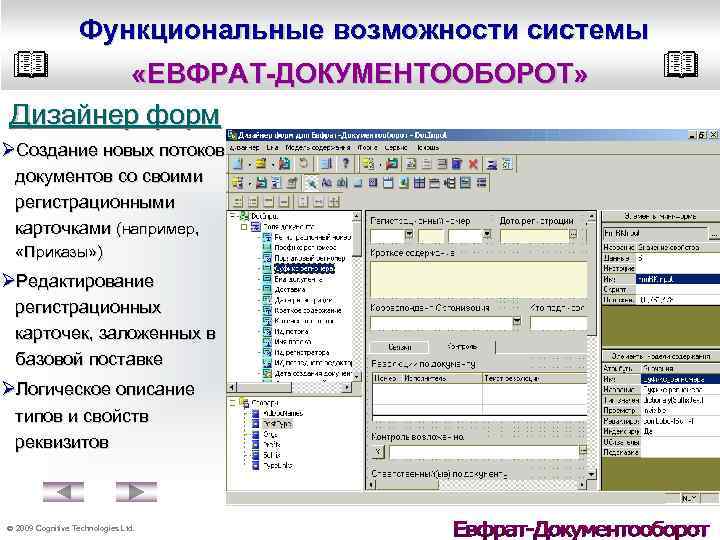Viewport: 720px width, 540px height.
Task: Click the first alignment icon in third toolbar
Action: point(238,202)
